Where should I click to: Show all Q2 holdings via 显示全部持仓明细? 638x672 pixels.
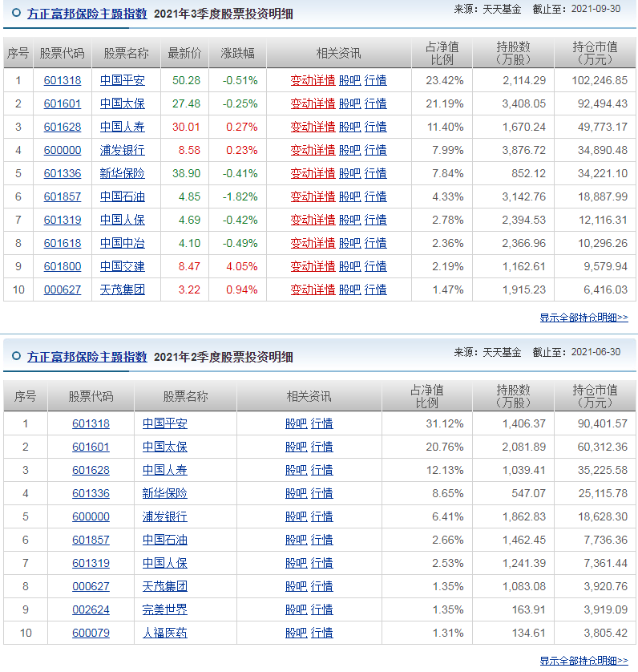[x=583, y=661]
